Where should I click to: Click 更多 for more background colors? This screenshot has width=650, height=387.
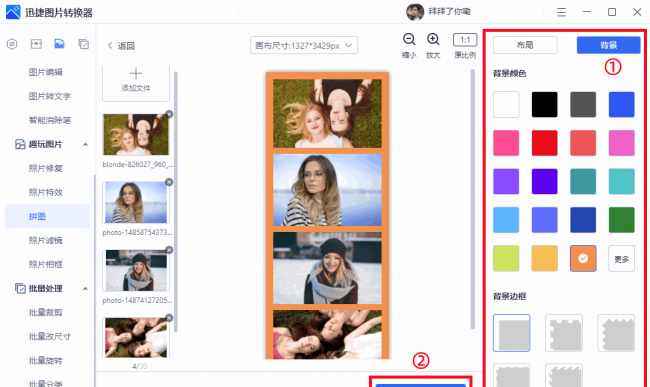coord(621,259)
